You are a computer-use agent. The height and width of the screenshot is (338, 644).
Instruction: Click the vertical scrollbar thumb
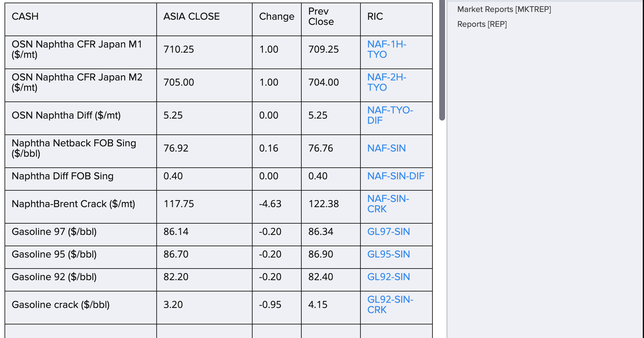pyautogui.click(x=442, y=60)
